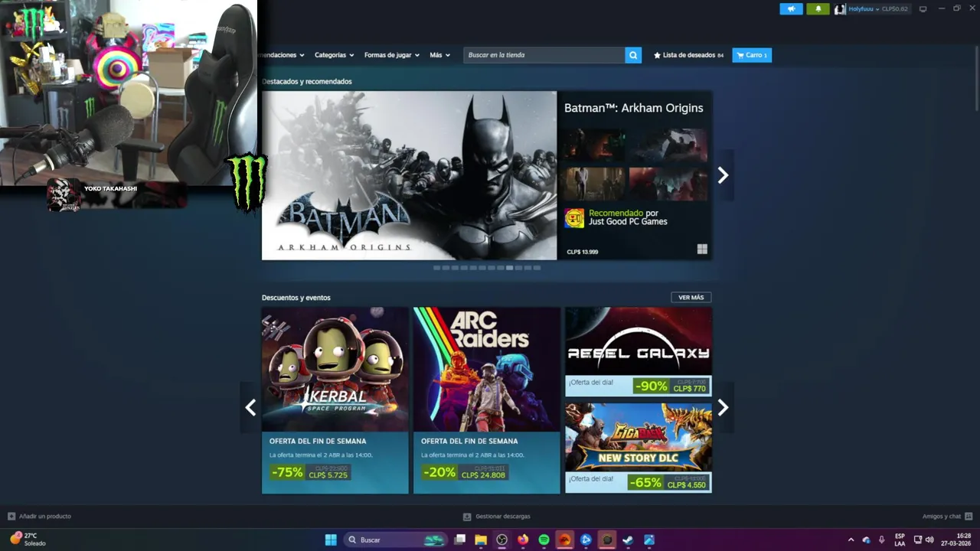Click the VER MÁS button
980x551 pixels.
tap(691, 297)
